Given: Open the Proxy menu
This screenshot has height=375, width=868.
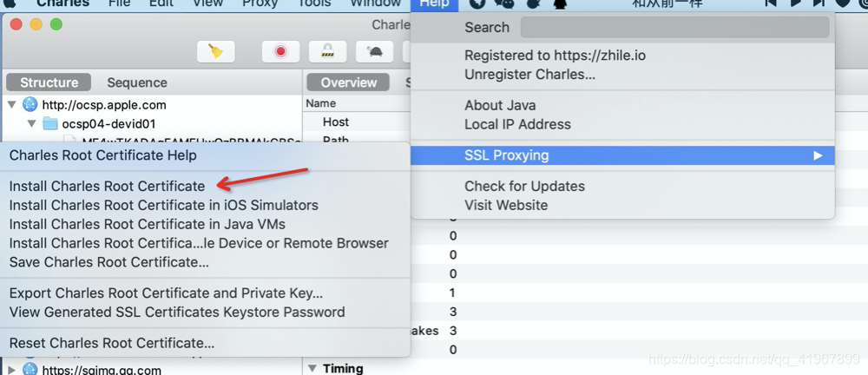Looking at the screenshot, I should point(260,3).
